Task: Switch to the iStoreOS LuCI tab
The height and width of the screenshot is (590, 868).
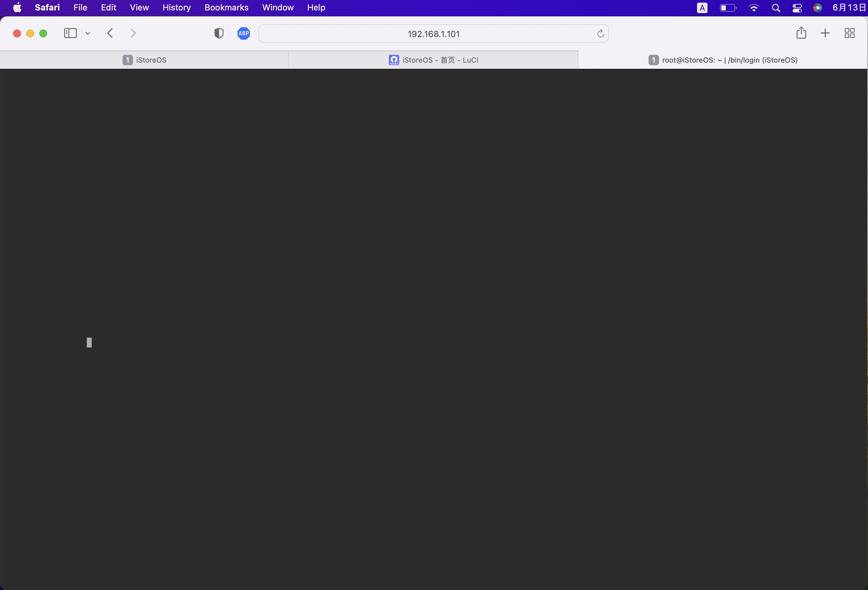Action: [433, 60]
